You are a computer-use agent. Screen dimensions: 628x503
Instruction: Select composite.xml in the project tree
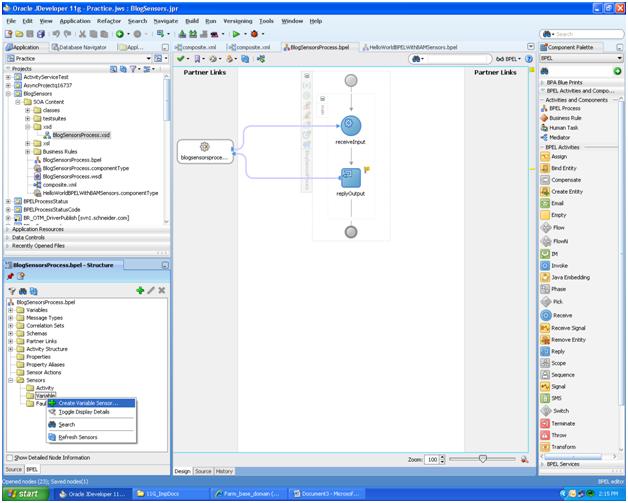click(60, 185)
